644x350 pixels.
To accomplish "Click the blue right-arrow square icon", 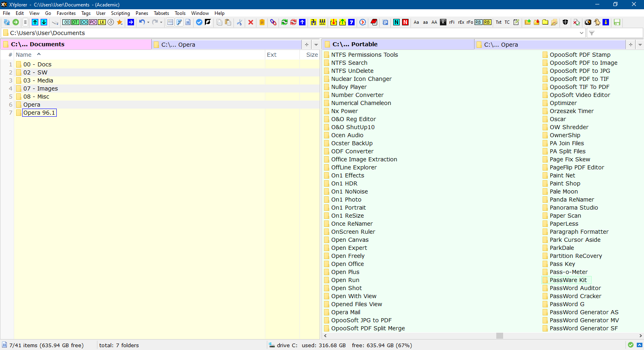I will [x=131, y=22].
